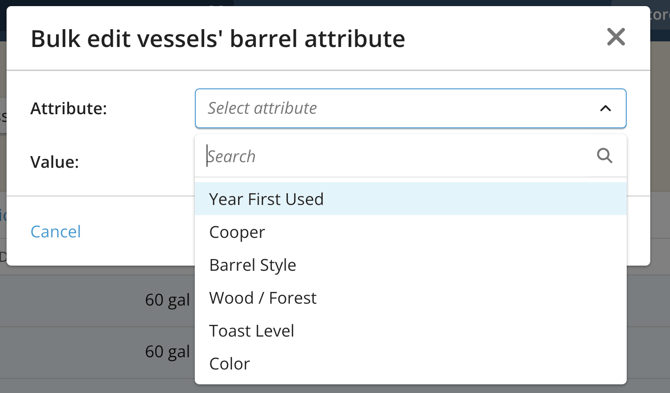The image size is (670, 393).
Task: Click the search magnifier icon
Action: (x=604, y=155)
